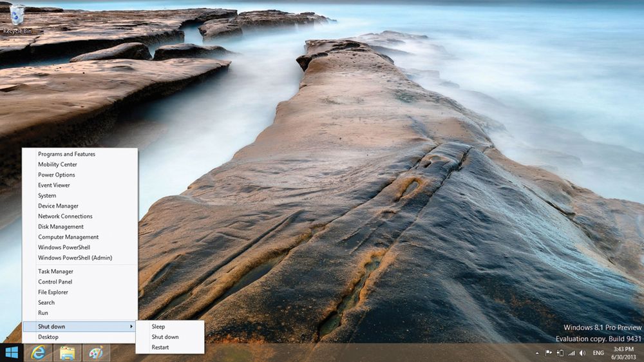
Task: Expand the Shut down submenu arrow
Action: click(131, 327)
